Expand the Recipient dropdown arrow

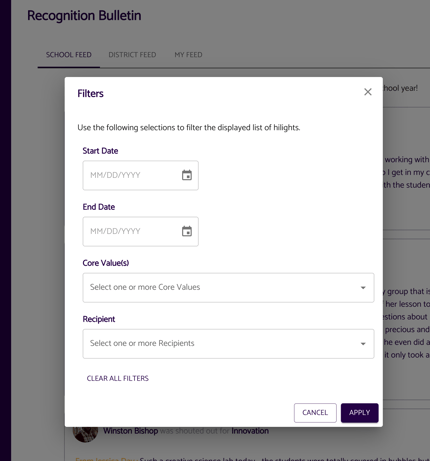pyautogui.click(x=363, y=344)
